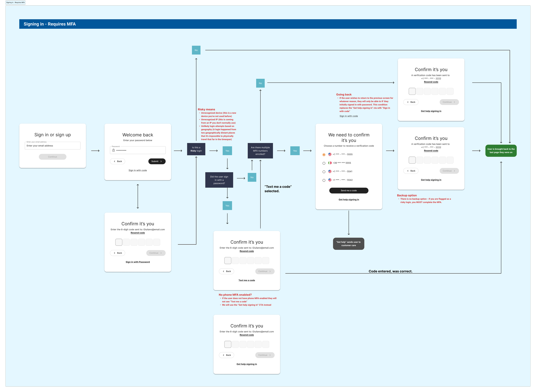Click the email address input in Sign in card
Screen dimensions: 536x392
pos(53,146)
